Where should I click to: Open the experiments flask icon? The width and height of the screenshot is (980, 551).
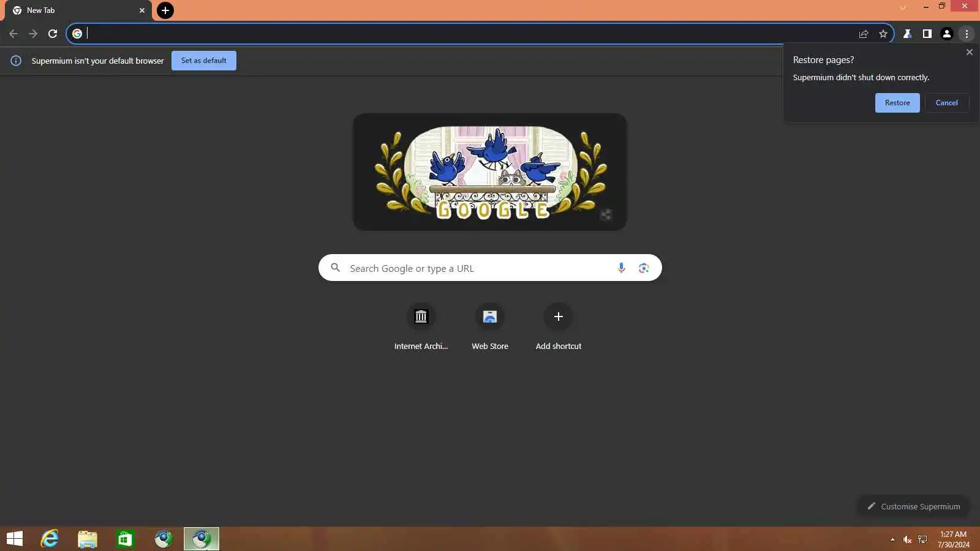point(908,34)
